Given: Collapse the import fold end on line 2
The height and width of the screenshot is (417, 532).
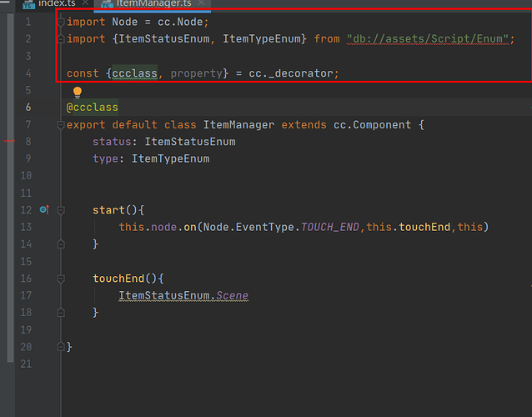Looking at the screenshot, I should click(x=61, y=39).
